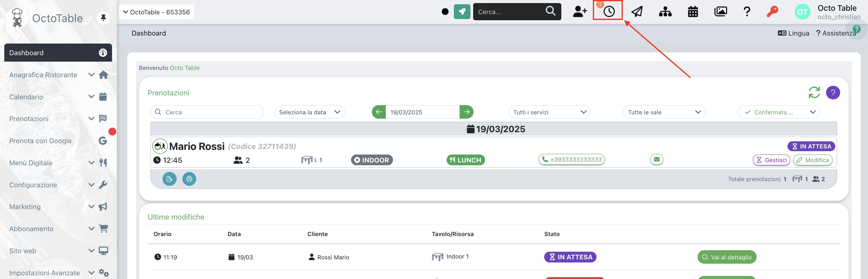Open the Seleziona la data dropdown

309,112
